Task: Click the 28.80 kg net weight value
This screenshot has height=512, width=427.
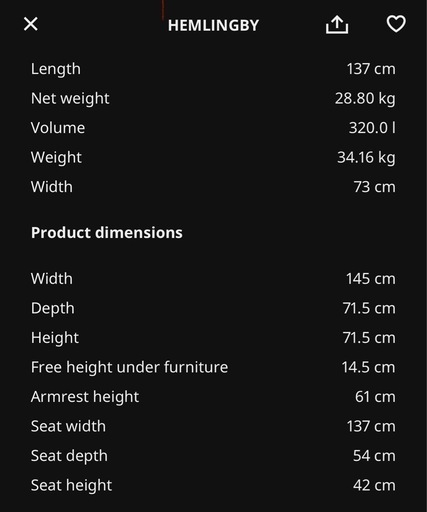Action: coord(365,99)
